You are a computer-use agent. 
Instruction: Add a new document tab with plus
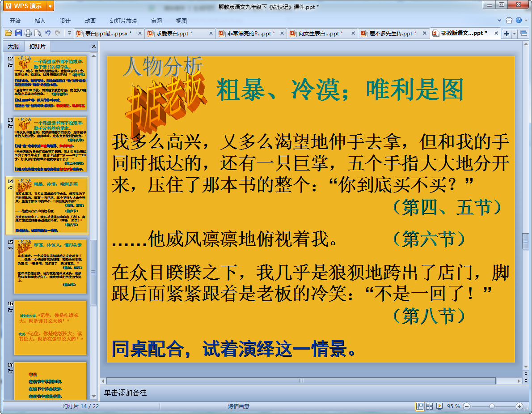coord(507,33)
